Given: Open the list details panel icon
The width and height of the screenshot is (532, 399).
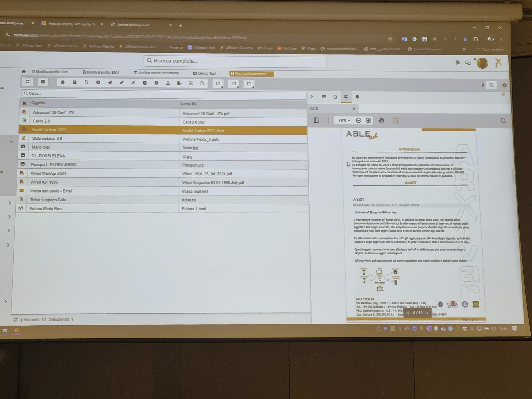Looking at the screenshot, I should tap(324, 97).
